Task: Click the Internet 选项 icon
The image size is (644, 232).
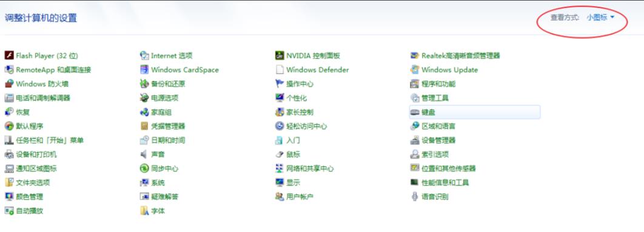Action: 144,55
